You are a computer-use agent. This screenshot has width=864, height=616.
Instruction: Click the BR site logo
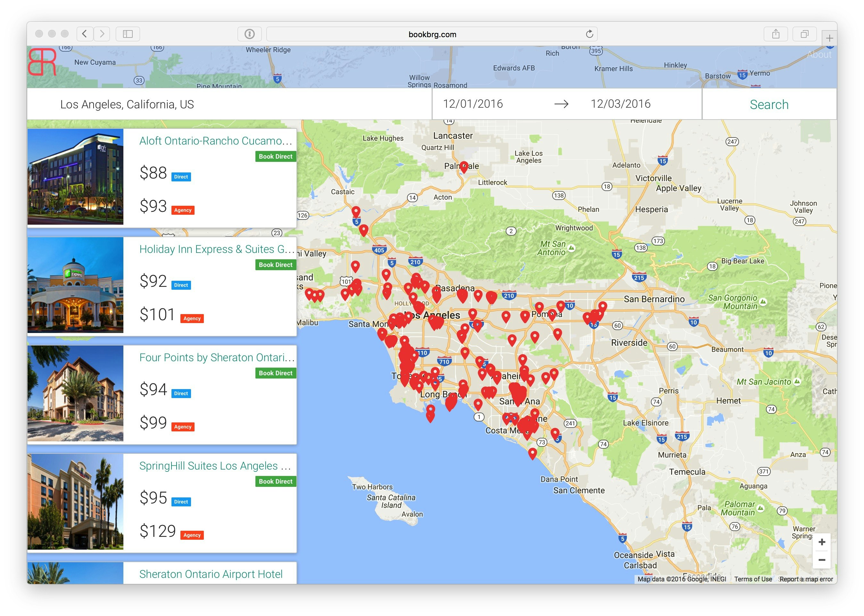(x=42, y=62)
